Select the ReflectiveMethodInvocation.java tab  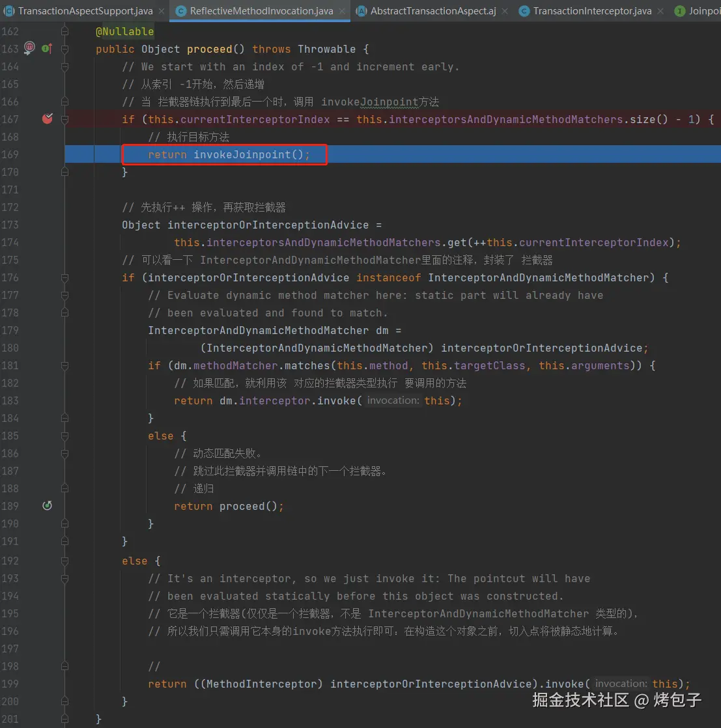[x=261, y=10]
